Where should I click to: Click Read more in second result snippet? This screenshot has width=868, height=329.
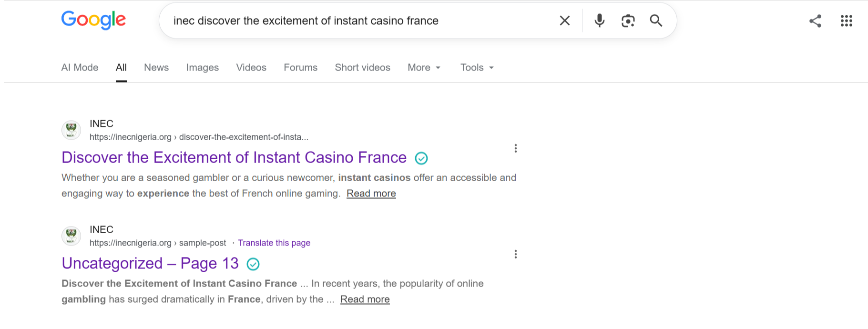pyautogui.click(x=365, y=299)
